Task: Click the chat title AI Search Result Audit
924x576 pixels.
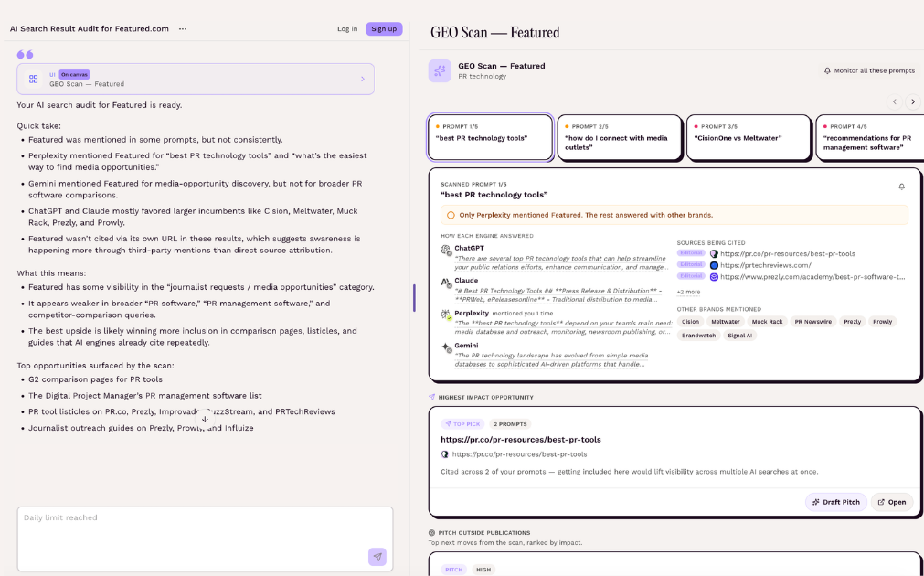Action: [90, 29]
